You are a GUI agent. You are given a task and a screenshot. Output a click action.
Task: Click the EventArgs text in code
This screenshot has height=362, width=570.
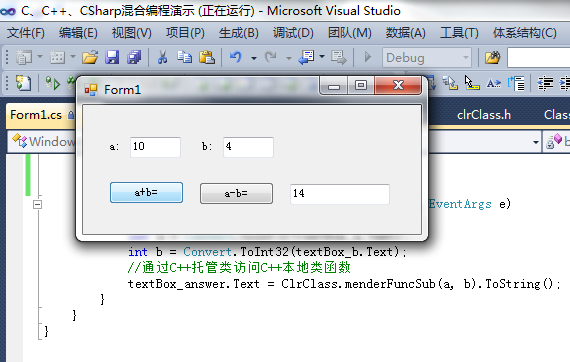(459, 204)
